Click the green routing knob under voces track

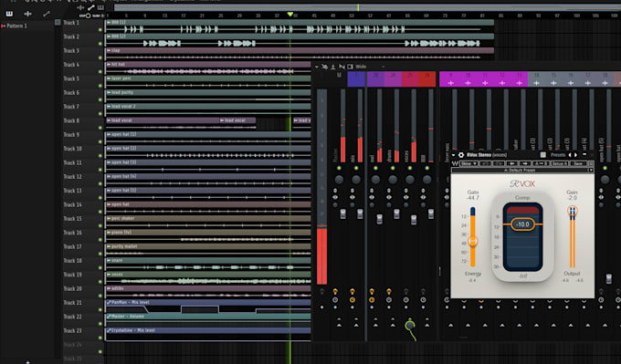pos(410,325)
